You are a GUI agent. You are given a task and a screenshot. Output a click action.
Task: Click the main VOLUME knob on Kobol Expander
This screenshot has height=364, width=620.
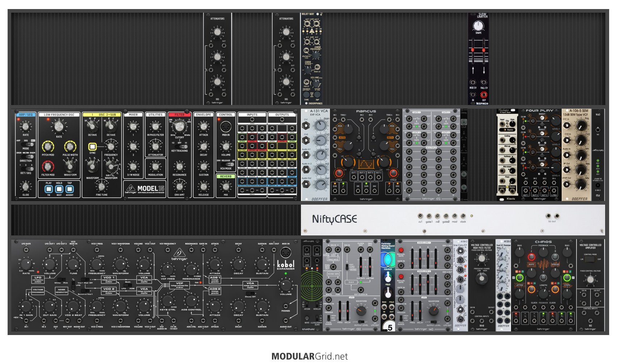coord(285,285)
